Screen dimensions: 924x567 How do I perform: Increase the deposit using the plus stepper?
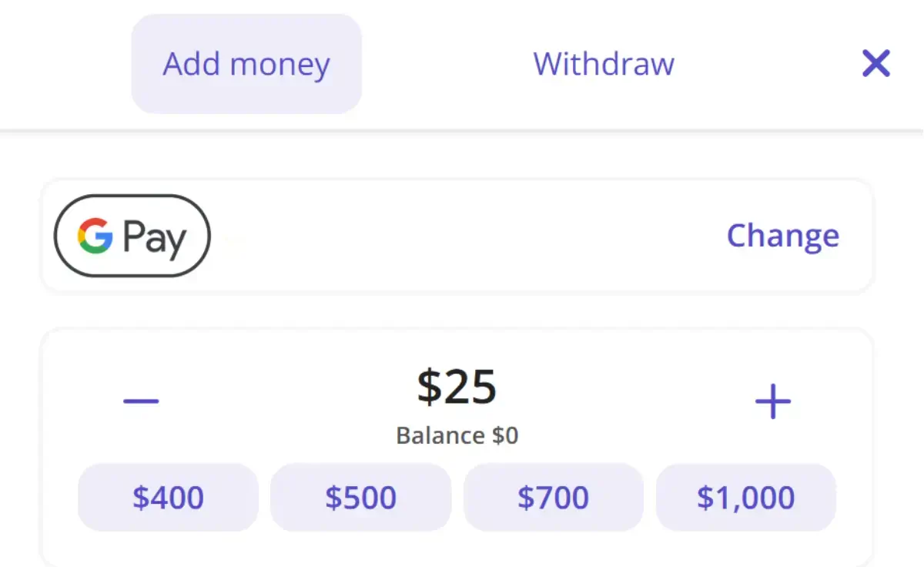(x=773, y=399)
